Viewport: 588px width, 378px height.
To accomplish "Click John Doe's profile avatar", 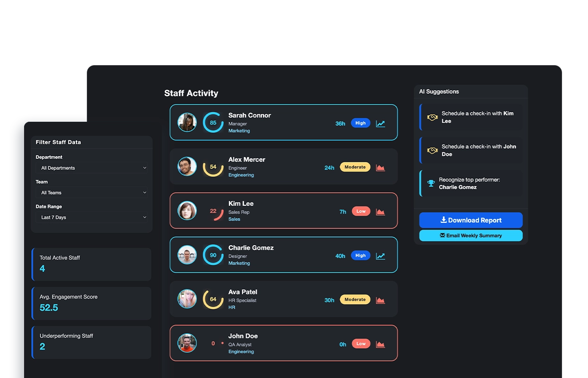I will point(187,343).
